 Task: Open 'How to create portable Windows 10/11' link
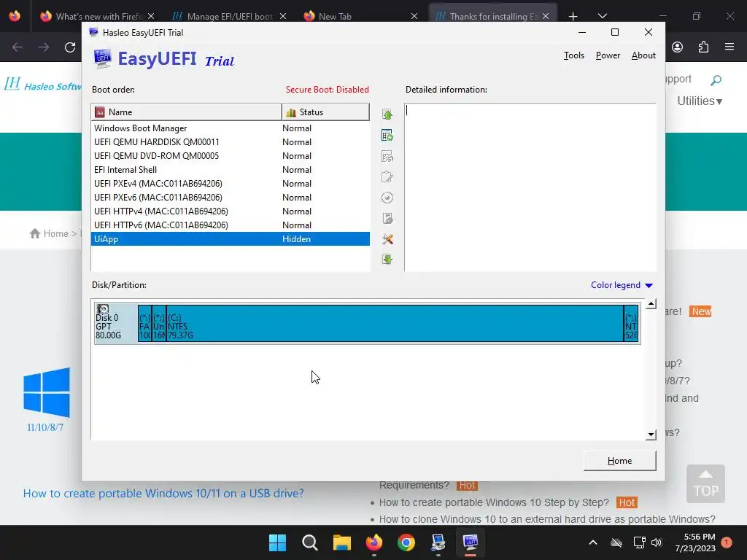pos(163,494)
